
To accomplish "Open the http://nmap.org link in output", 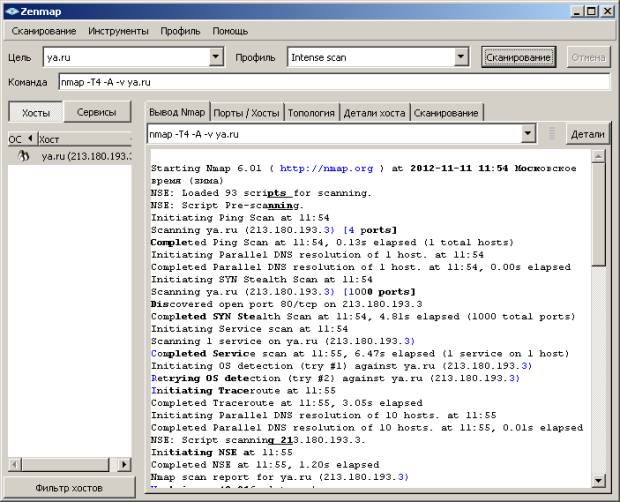I will (x=326, y=168).
